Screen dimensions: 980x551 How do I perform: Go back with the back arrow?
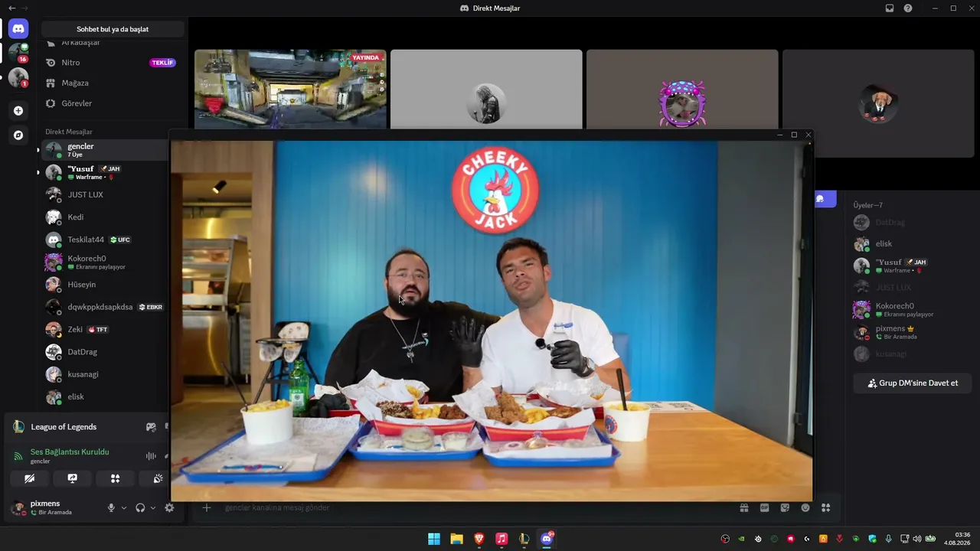click(x=11, y=8)
